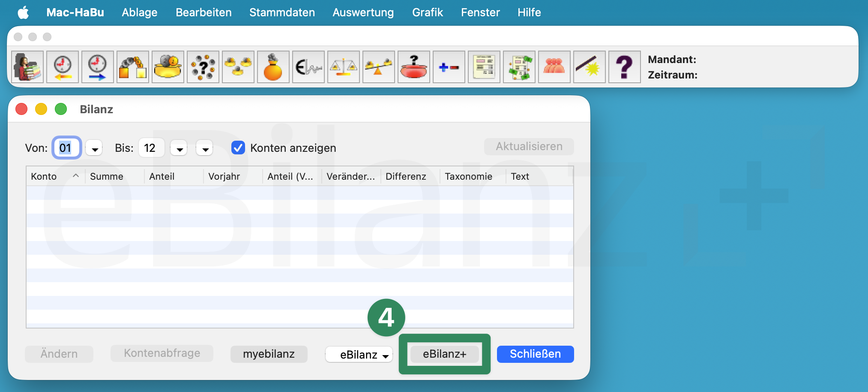Sort by the Text column header

[540, 176]
